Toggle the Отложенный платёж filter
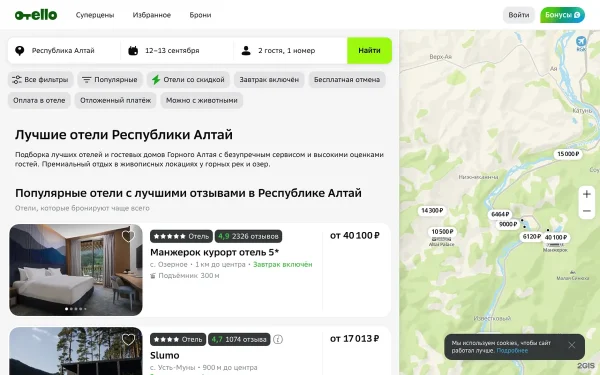This screenshot has width=600, height=375. tap(115, 100)
